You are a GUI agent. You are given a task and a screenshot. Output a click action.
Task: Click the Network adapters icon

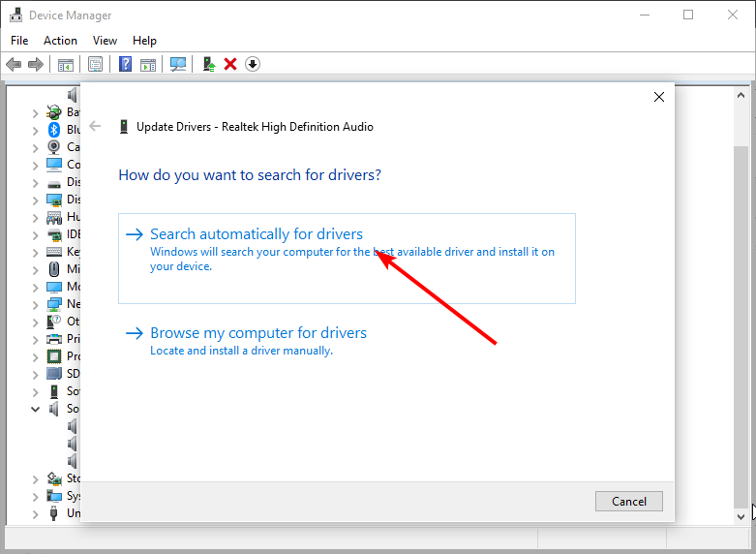[x=54, y=304]
